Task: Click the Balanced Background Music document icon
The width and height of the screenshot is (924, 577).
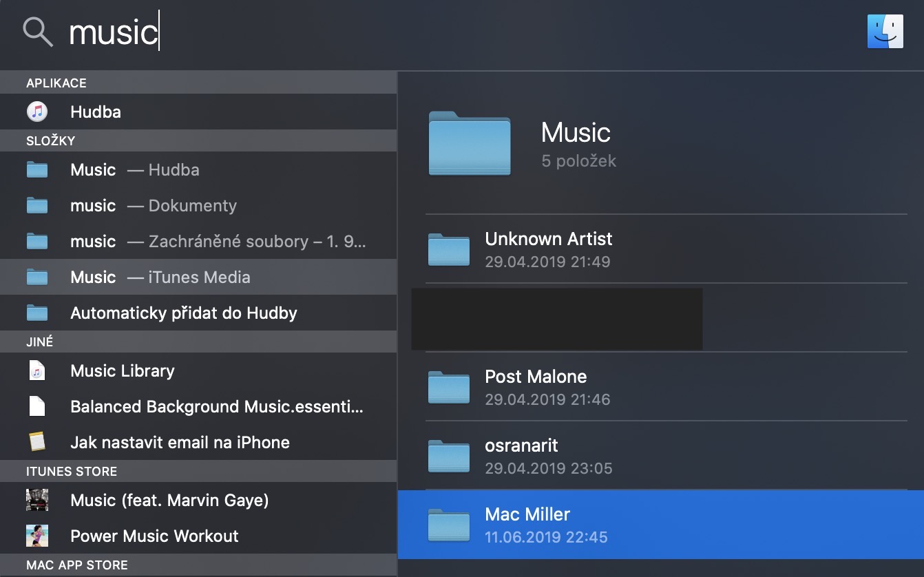Action: [x=37, y=406]
